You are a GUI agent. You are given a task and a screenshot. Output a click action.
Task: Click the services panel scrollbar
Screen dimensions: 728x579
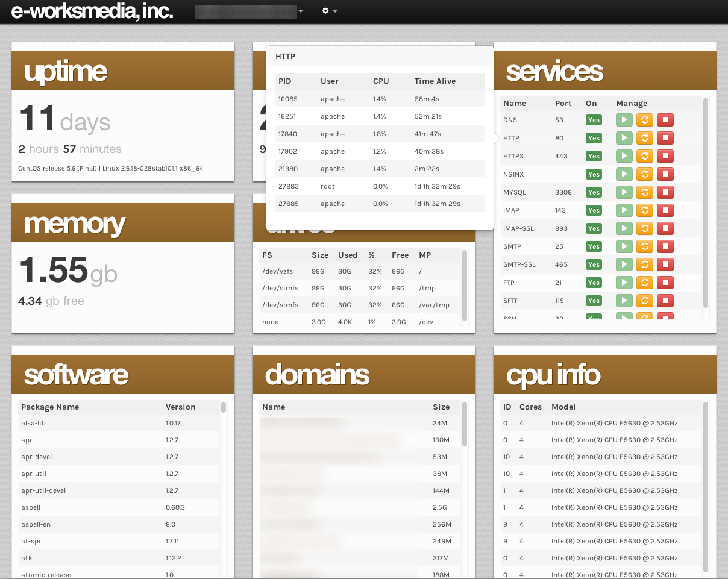(x=706, y=204)
